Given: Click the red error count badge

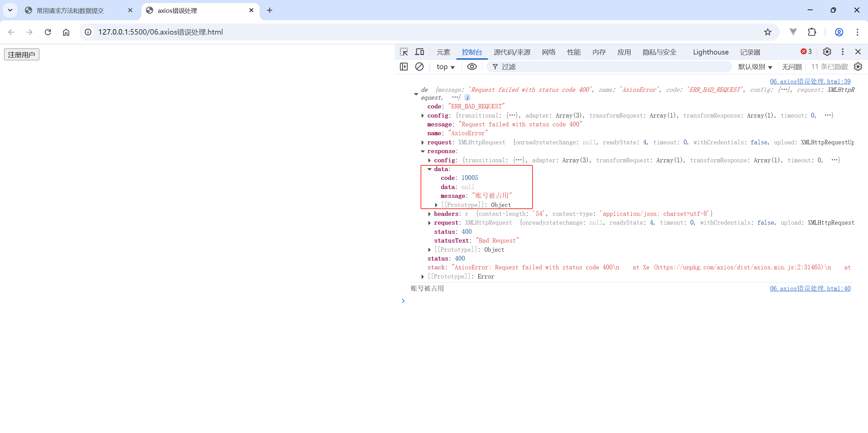Looking at the screenshot, I should click(806, 51).
